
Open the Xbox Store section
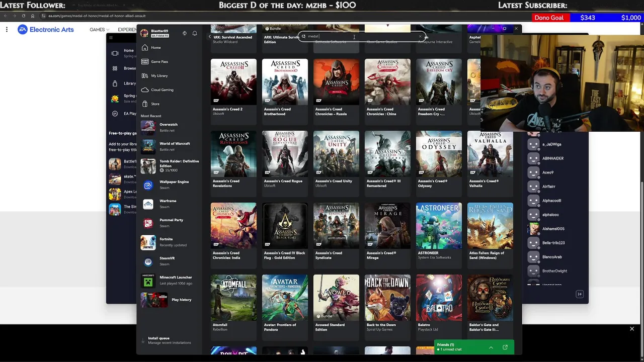click(x=150, y=104)
